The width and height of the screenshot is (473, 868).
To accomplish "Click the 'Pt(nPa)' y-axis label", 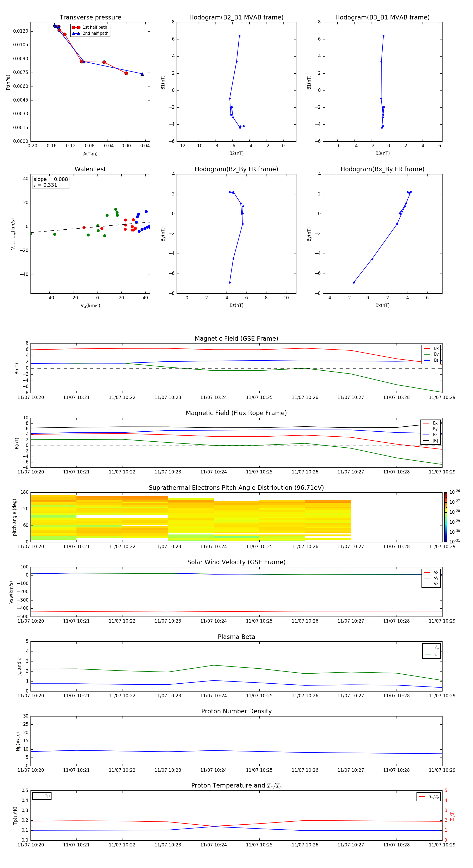I will 8,82.
